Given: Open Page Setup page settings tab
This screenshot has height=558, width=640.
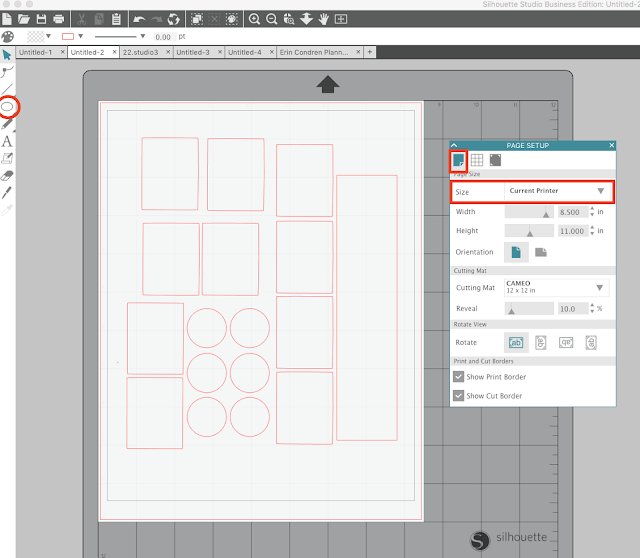Looking at the screenshot, I should click(458, 160).
